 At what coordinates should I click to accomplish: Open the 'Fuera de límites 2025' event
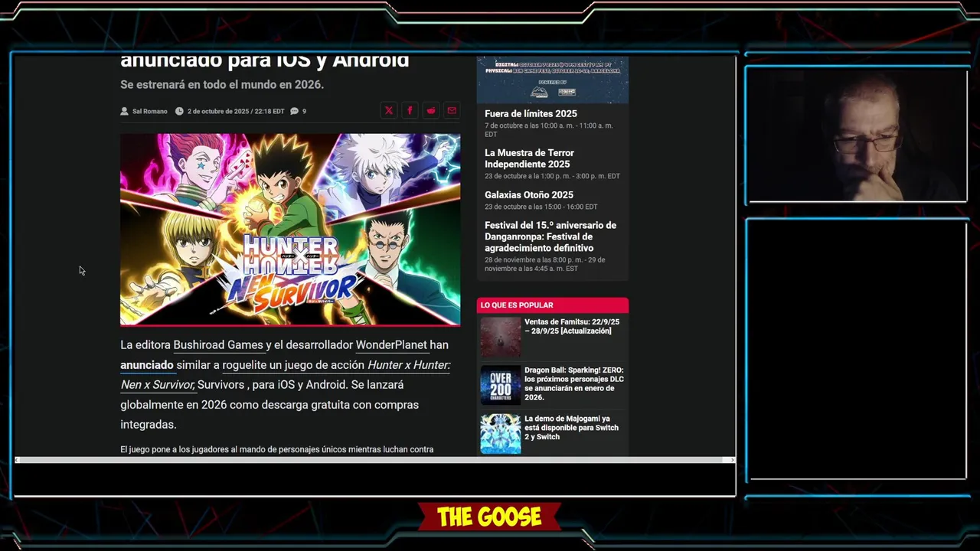(x=531, y=114)
